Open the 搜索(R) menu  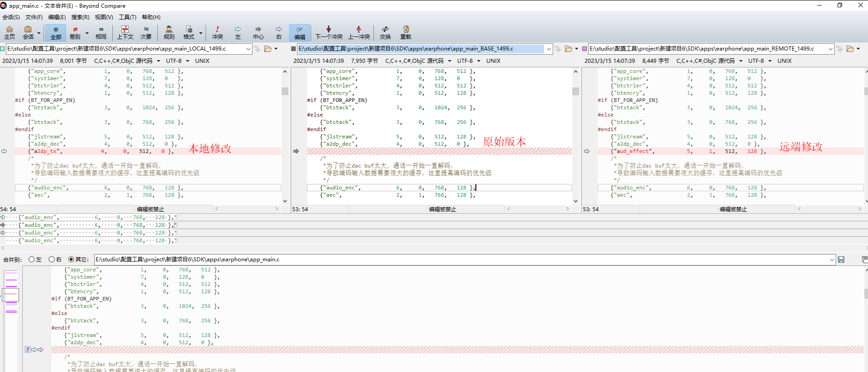click(x=80, y=17)
